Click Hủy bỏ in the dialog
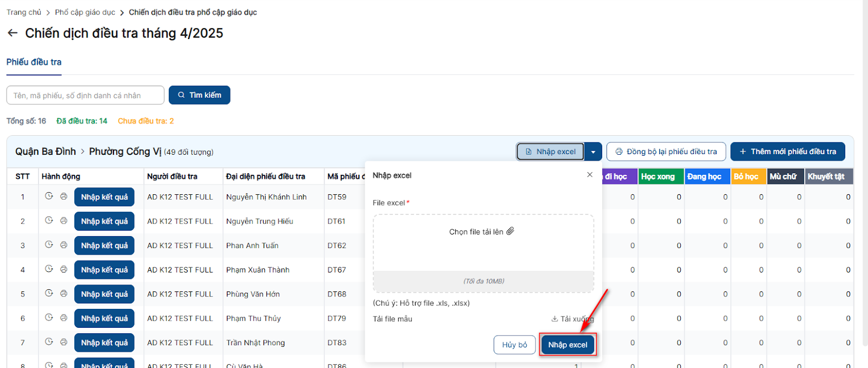Viewport: 868px width, 368px height. (514, 345)
